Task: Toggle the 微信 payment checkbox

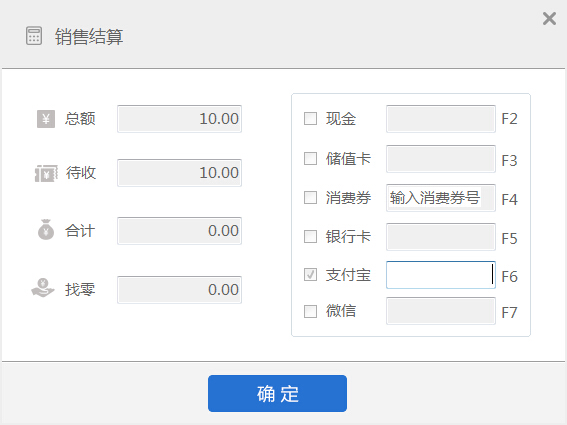Action: [x=310, y=311]
